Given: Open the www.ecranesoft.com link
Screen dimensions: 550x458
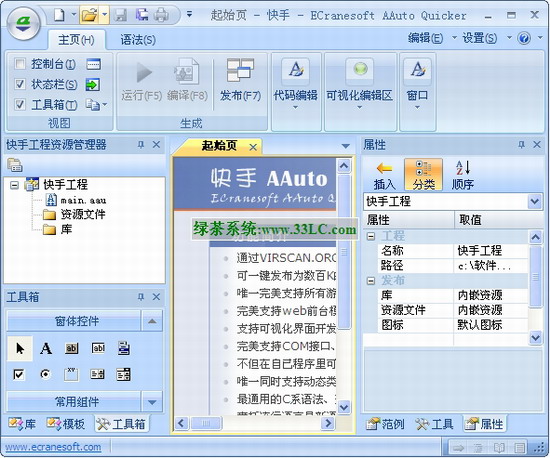Looking at the screenshot, I should [x=53, y=447].
